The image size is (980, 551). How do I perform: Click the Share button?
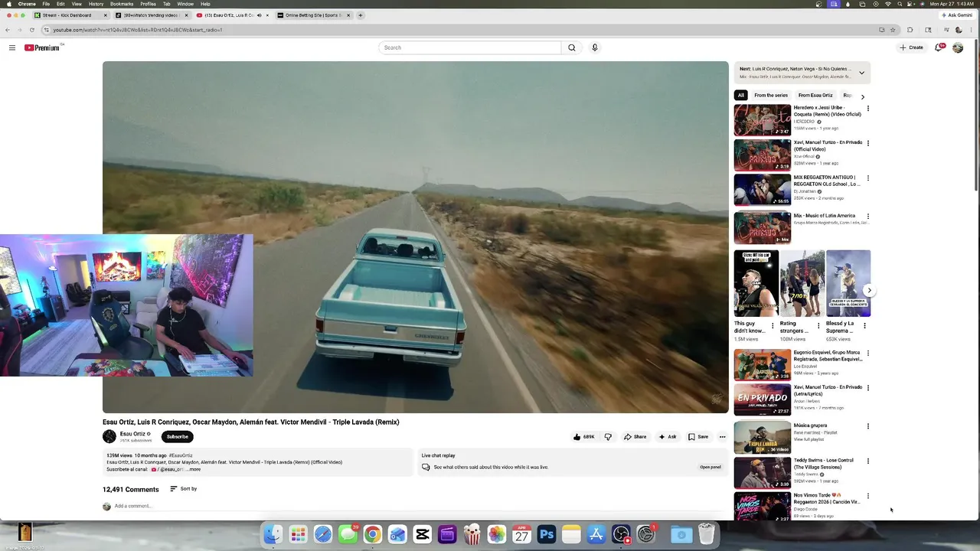(x=635, y=437)
